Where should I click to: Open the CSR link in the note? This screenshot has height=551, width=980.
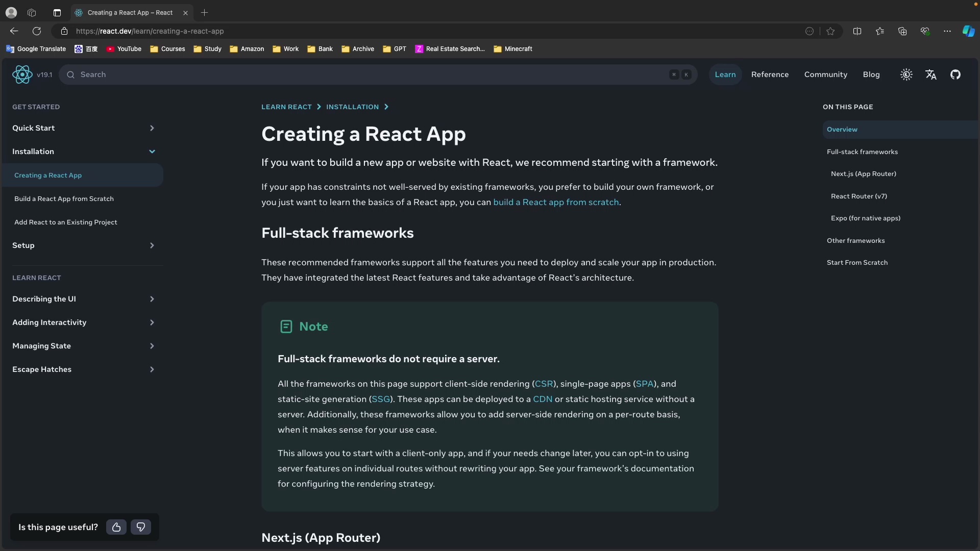pos(544,384)
